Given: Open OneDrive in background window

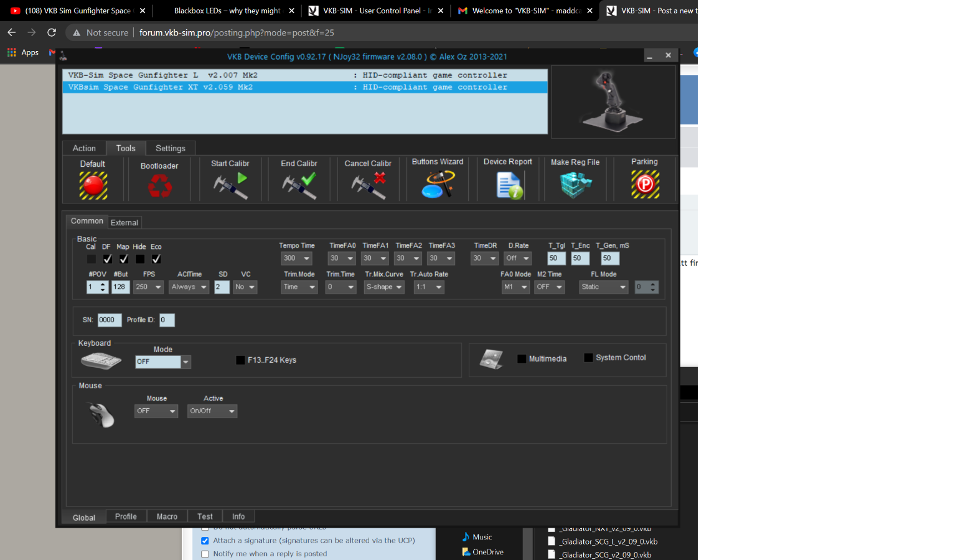Looking at the screenshot, I should point(483,552).
